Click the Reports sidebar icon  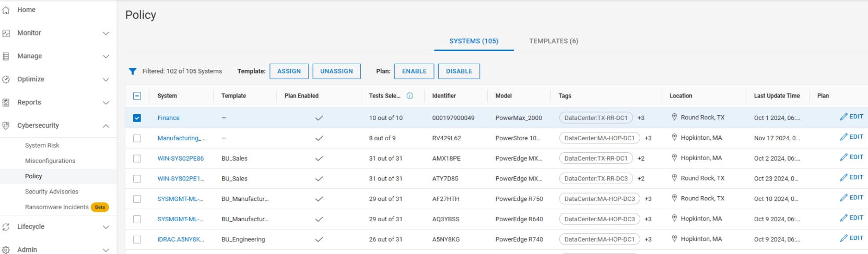pyautogui.click(x=6, y=103)
